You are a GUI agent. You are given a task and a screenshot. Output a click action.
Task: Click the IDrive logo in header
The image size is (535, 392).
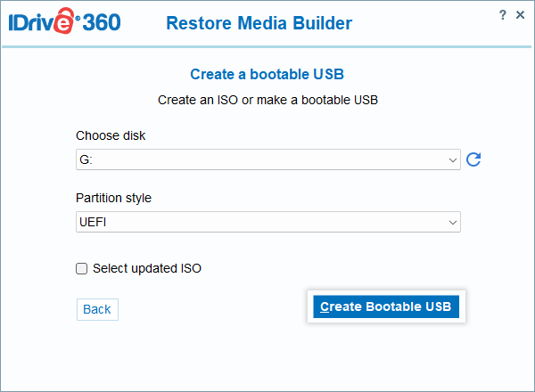click(x=41, y=23)
